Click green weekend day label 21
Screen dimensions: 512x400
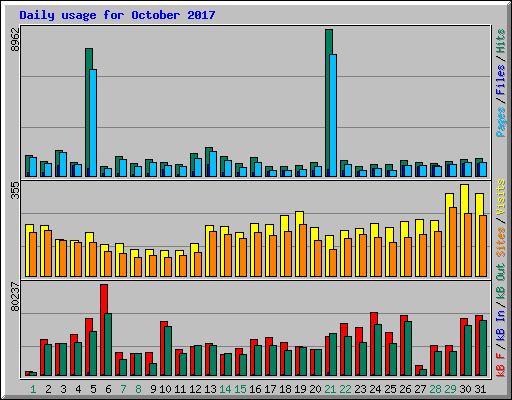coord(330,389)
